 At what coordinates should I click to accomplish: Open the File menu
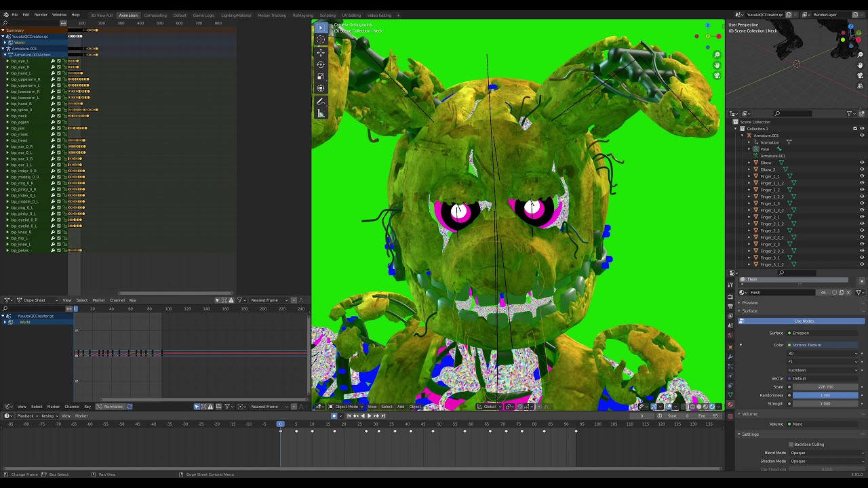15,15
